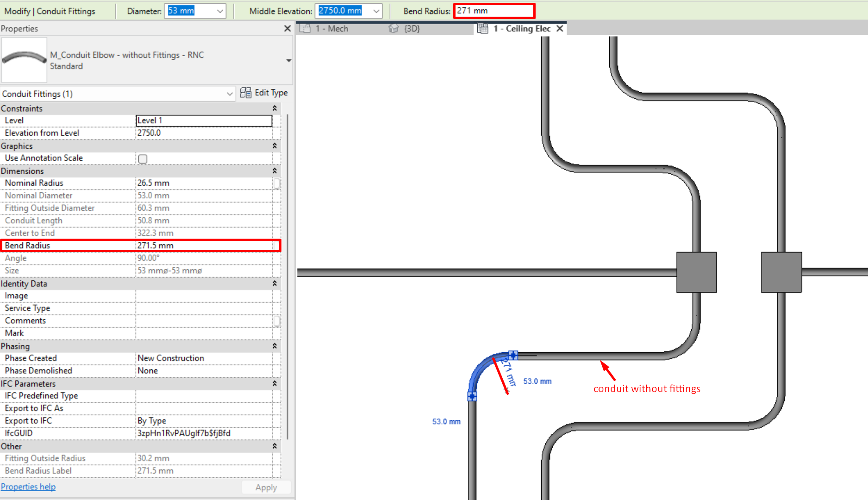Collapse the Dimensions section

pos(275,171)
